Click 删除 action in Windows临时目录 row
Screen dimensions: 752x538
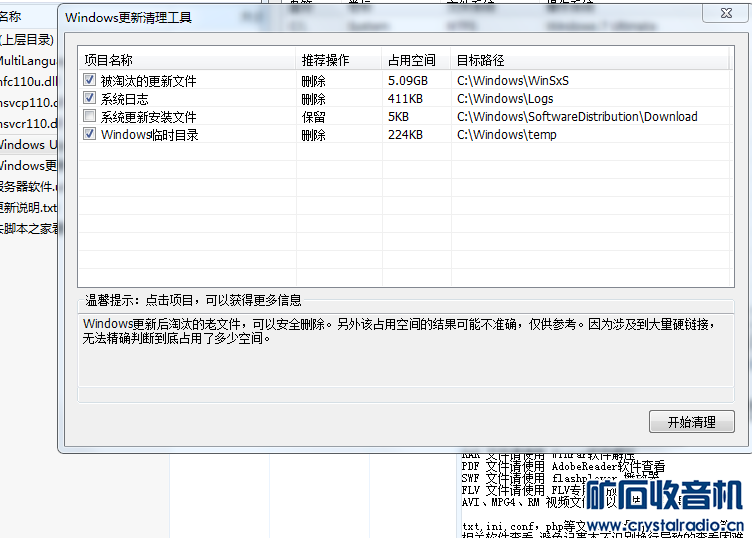pyautogui.click(x=314, y=135)
